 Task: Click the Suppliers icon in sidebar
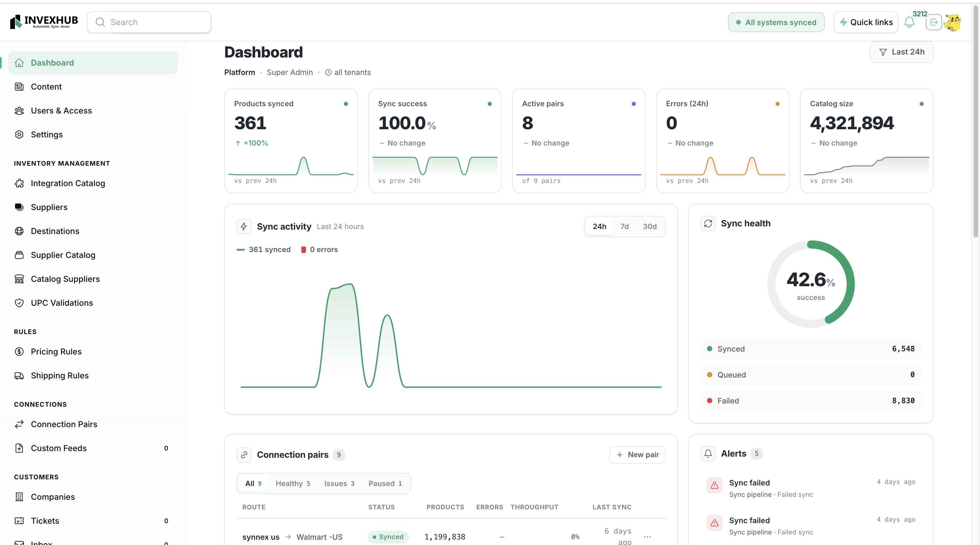[19, 207]
